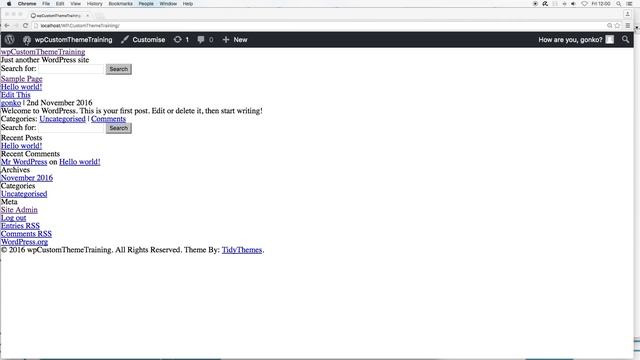Click the gonko user avatar
Image resolution: width=640 pixels, height=360 pixels.
point(610,40)
